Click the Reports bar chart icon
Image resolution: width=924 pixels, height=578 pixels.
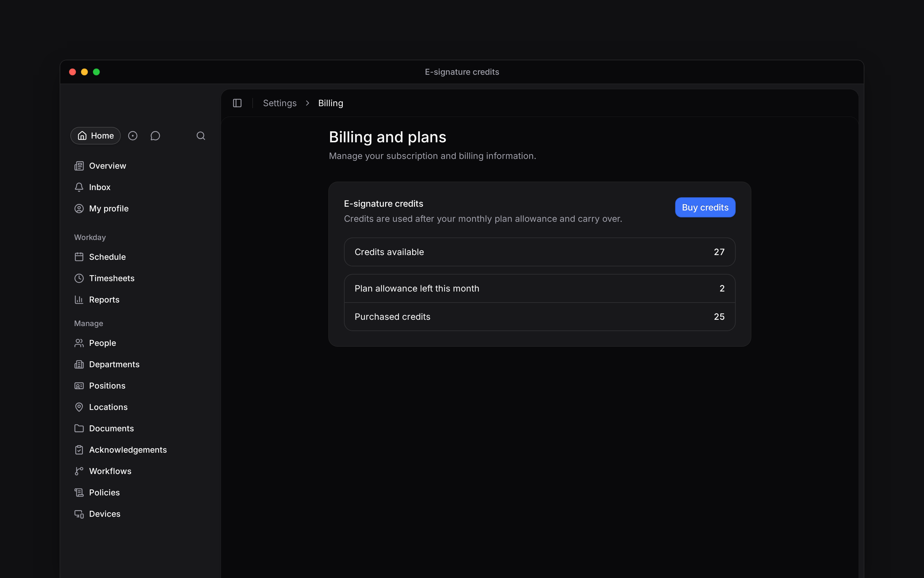coord(79,300)
